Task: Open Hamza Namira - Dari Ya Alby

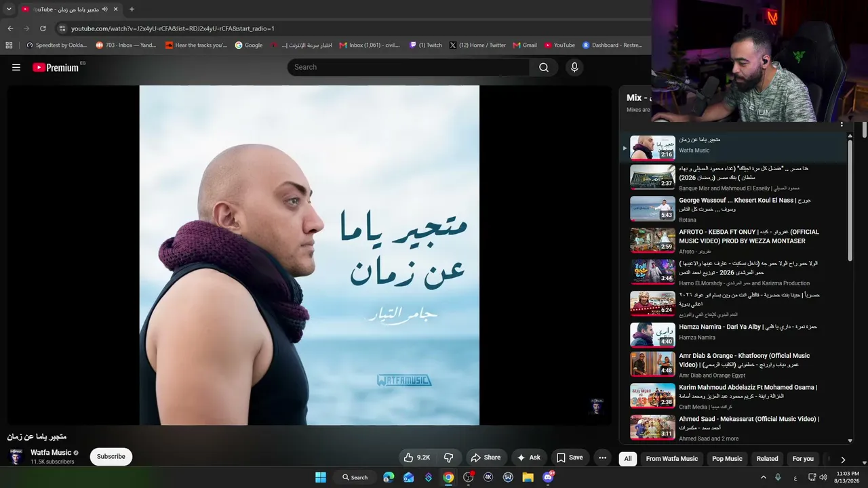Action: [x=748, y=327]
